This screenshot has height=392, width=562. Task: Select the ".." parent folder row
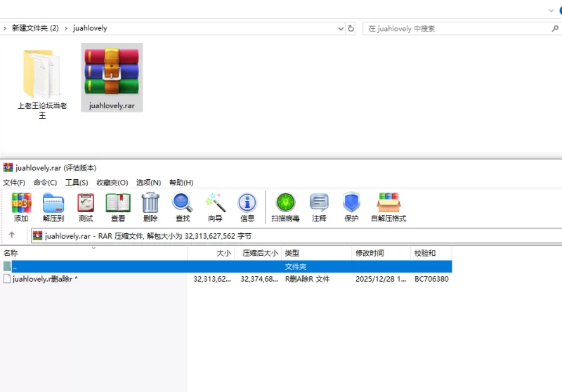(226, 266)
